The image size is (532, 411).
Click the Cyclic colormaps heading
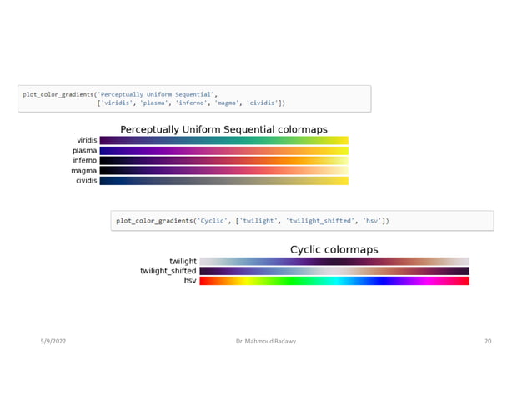pyautogui.click(x=334, y=249)
